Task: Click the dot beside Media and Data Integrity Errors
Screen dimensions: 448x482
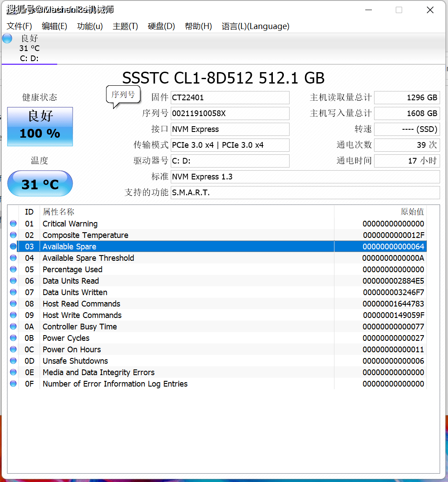Action: pyautogui.click(x=13, y=372)
